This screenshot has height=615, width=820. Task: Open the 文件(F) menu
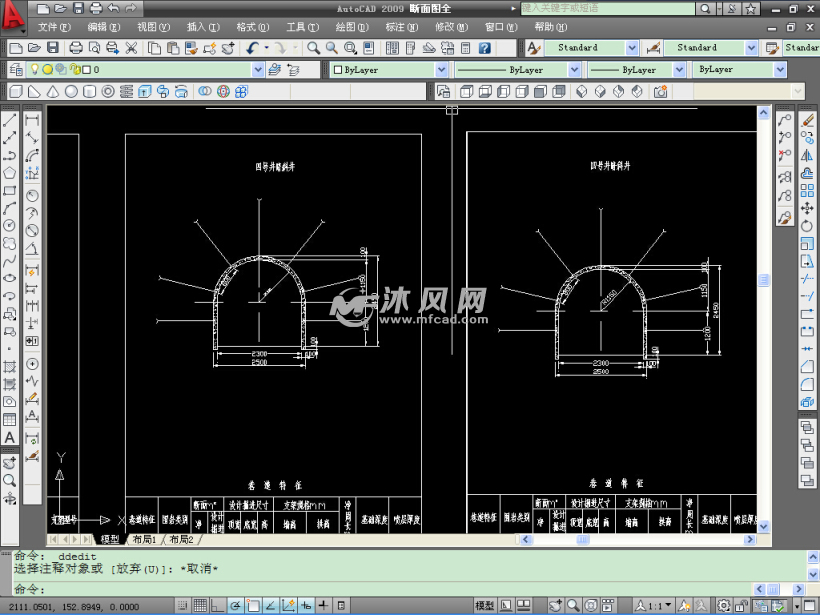[54, 27]
